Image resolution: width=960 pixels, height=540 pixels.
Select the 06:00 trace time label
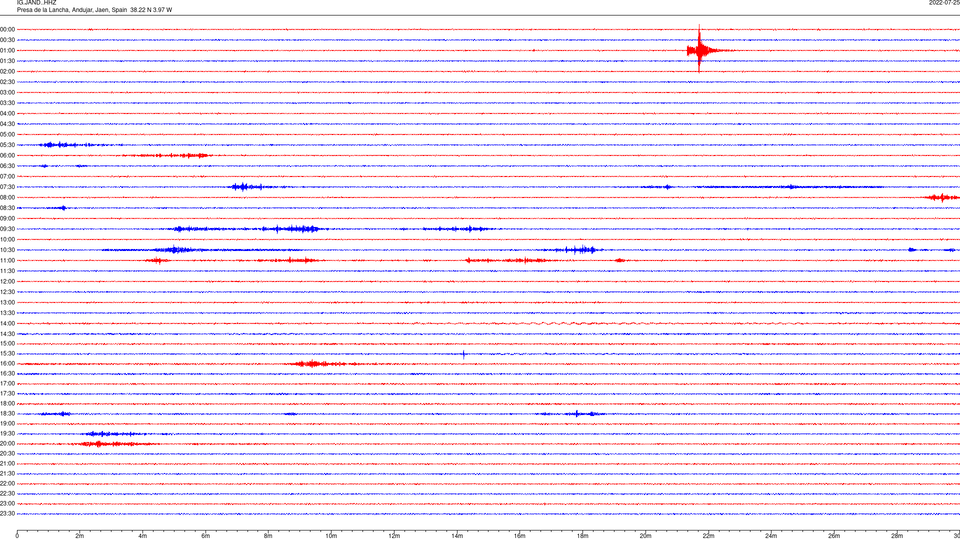(x=7, y=156)
